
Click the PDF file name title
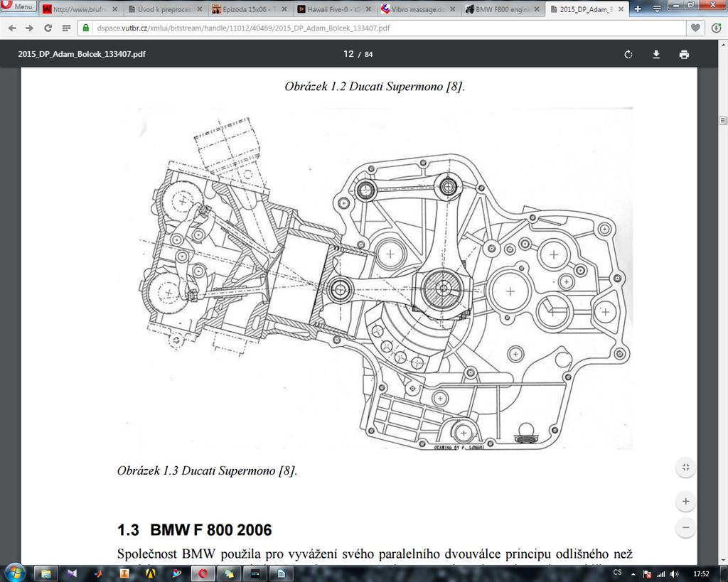[82, 54]
